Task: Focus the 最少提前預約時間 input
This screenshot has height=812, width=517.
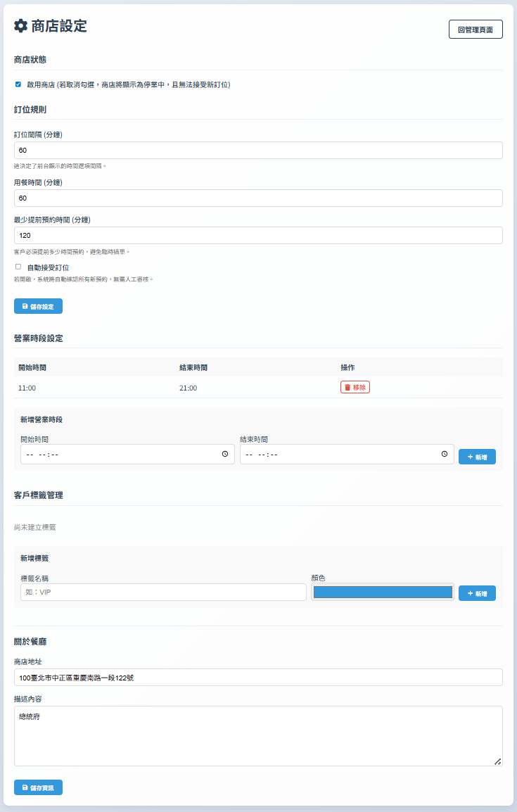Action: (x=258, y=235)
